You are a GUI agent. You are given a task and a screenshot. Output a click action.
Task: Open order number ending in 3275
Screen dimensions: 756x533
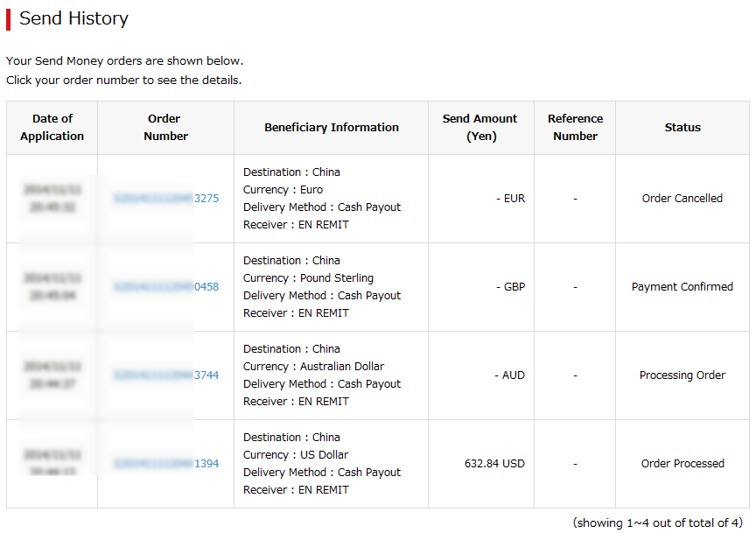point(166,199)
